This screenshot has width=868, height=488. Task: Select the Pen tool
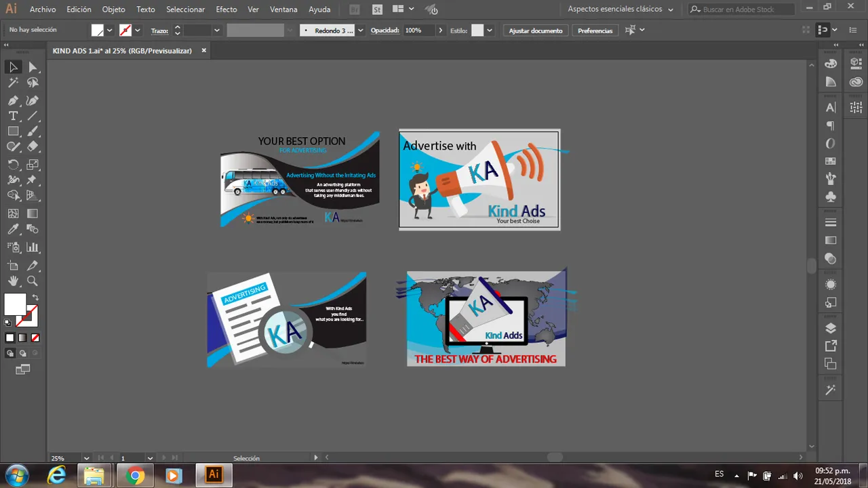[x=13, y=100]
